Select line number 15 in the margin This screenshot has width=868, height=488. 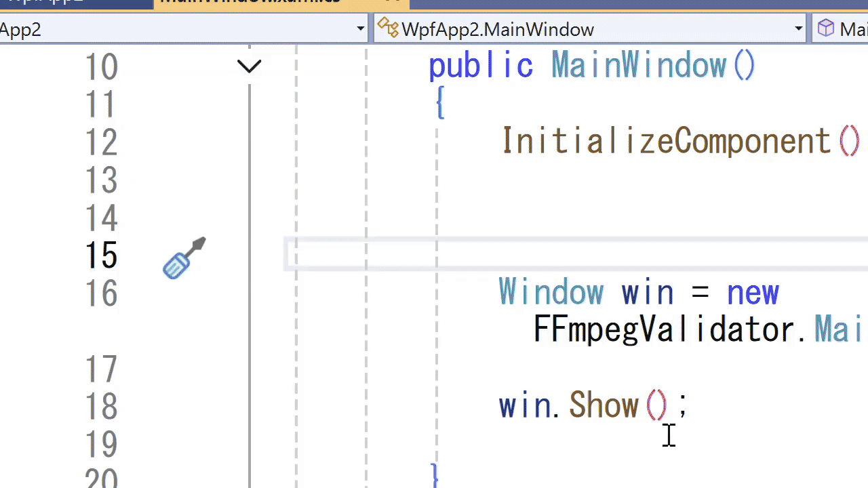[102, 255]
